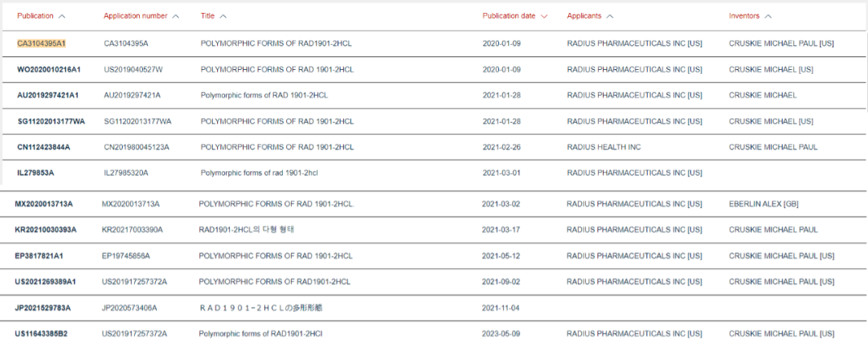Click publication date 2021-05-12
Screen dimensions: 868x346
501,256
